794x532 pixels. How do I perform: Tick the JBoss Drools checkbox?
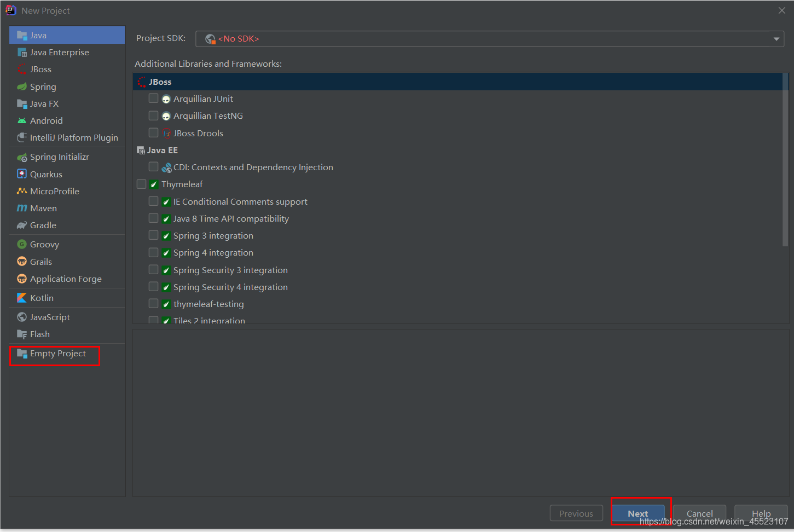[153, 132]
